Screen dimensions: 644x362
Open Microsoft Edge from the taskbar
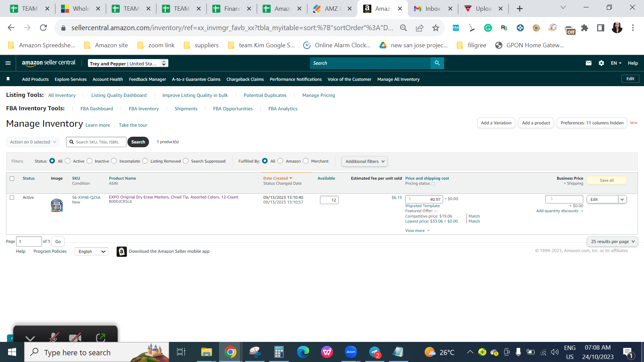tap(303, 352)
